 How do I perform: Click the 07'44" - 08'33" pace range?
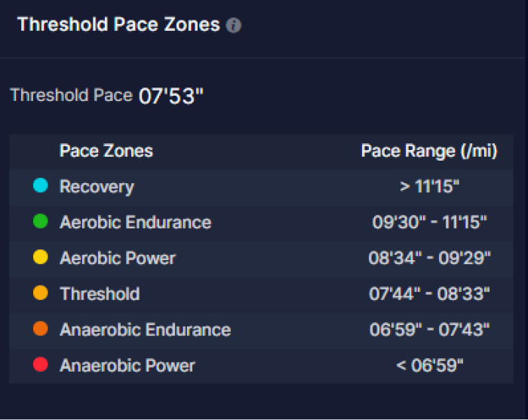click(429, 293)
